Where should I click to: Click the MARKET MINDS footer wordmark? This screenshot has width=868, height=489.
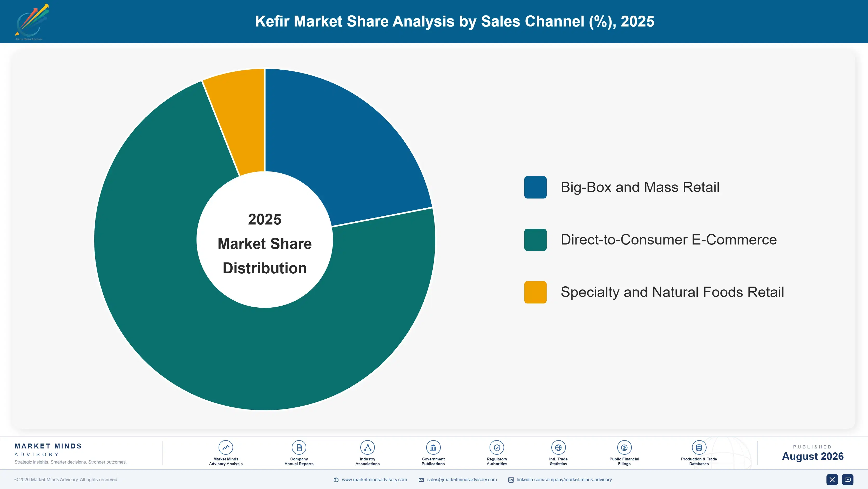click(x=48, y=446)
